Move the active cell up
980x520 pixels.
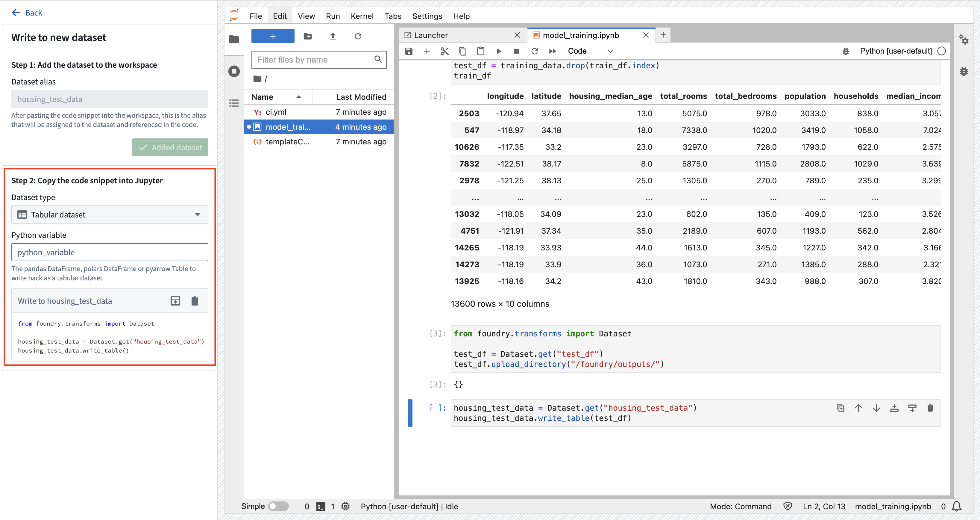tap(858, 408)
